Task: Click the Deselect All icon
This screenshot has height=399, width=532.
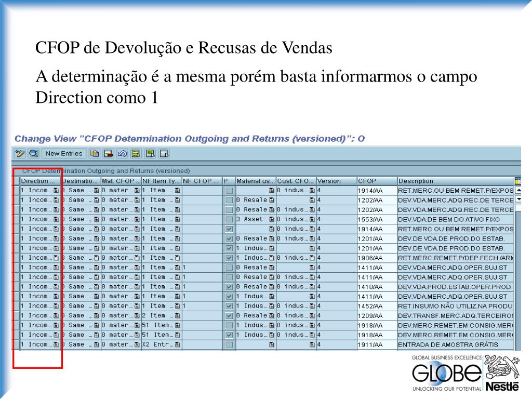Action: click(x=164, y=154)
